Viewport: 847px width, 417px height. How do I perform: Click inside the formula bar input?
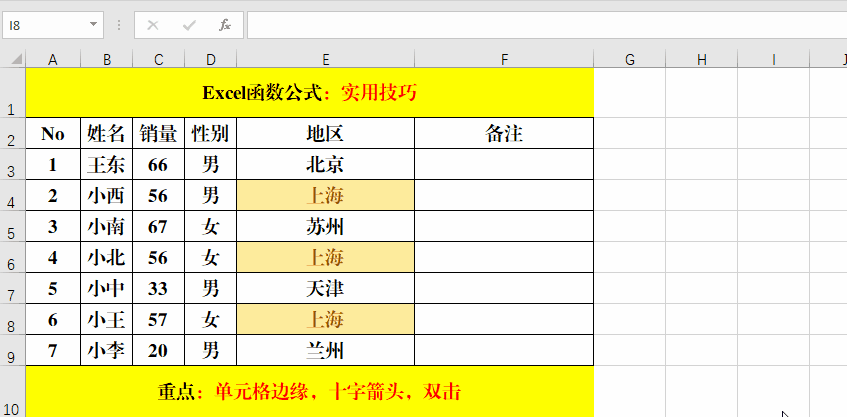click(x=547, y=25)
